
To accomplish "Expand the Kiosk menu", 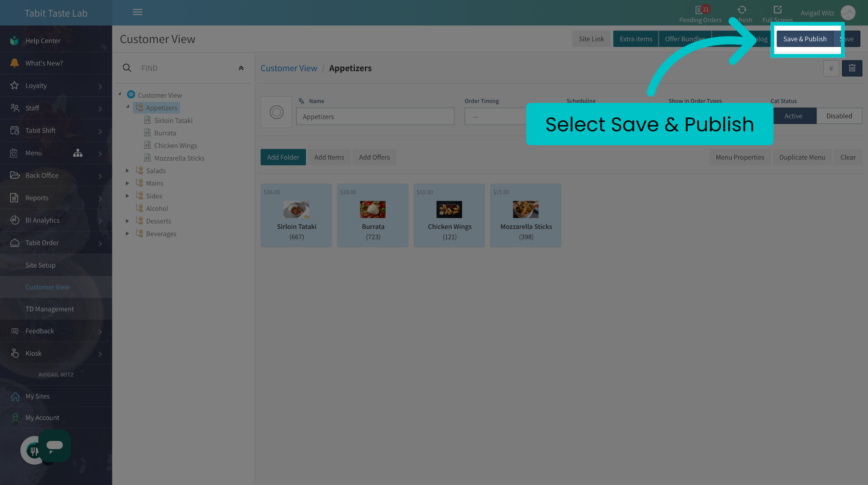I will click(x=56, y=353).
